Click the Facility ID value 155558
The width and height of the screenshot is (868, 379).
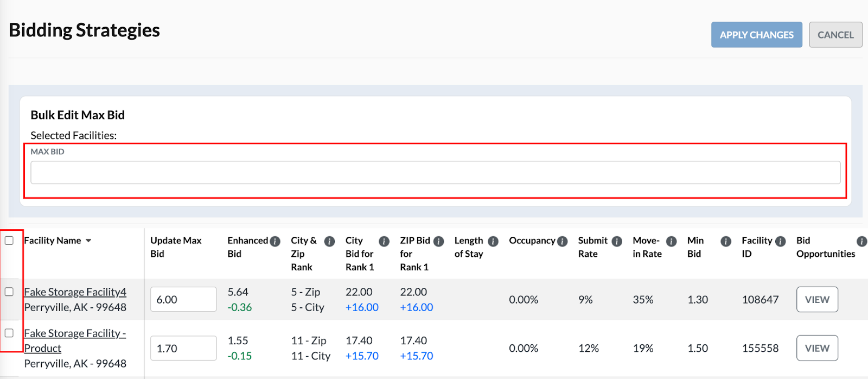coord(760,348)
